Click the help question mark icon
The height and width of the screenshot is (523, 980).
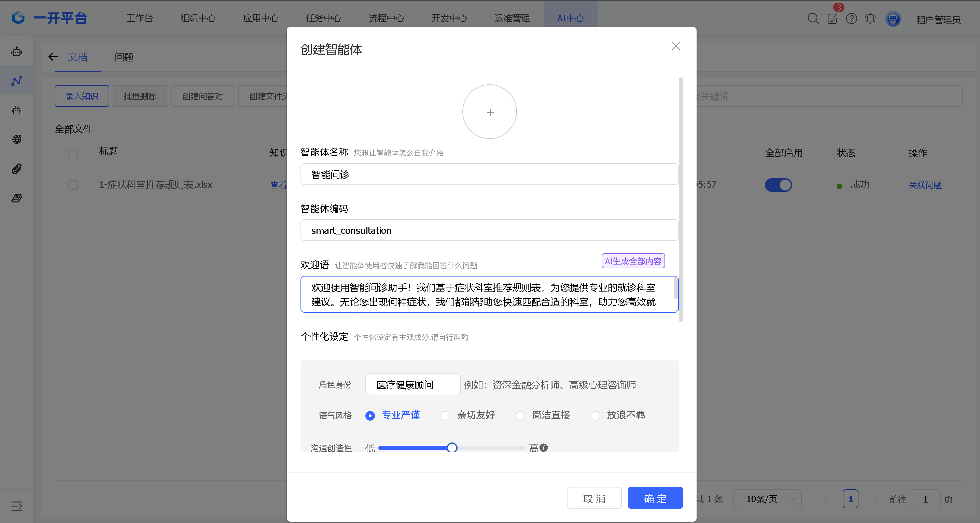pos(851,18)
